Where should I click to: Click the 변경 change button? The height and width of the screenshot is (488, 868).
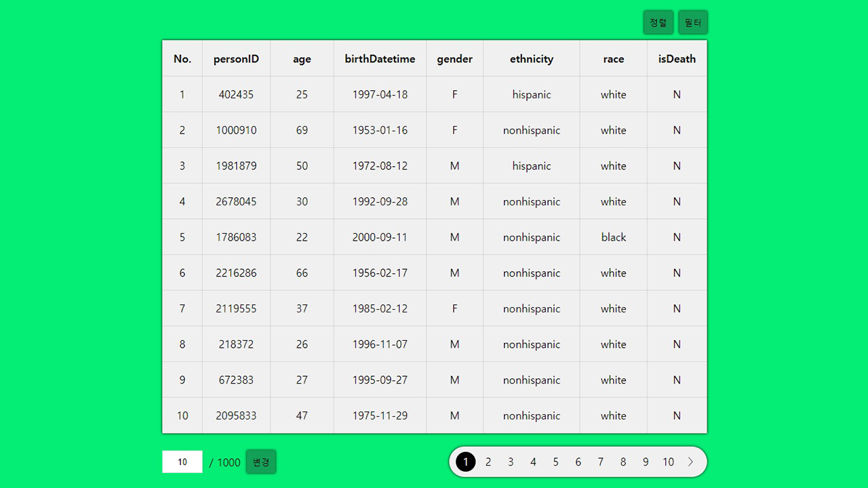(x=261, y=462)
